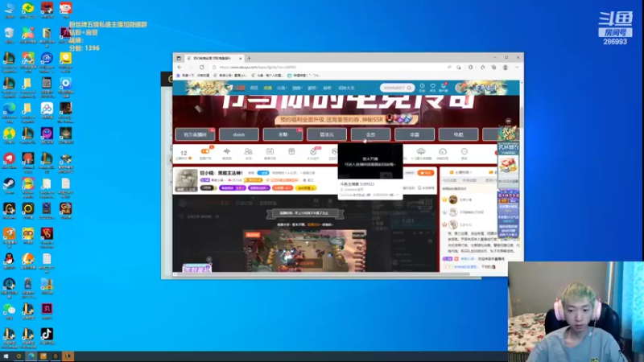
Task: Expand the 分类 dropdown in navigation
Action: pos(282,88)
